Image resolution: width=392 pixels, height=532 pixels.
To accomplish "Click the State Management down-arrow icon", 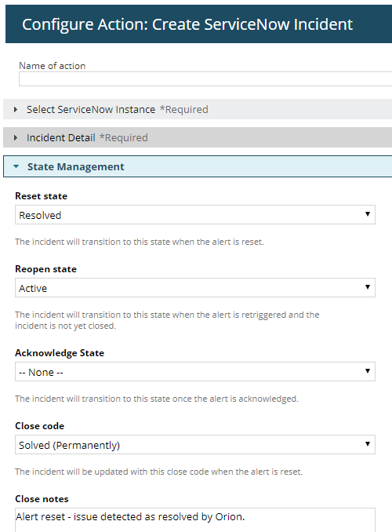I will (x=16, y=166).
